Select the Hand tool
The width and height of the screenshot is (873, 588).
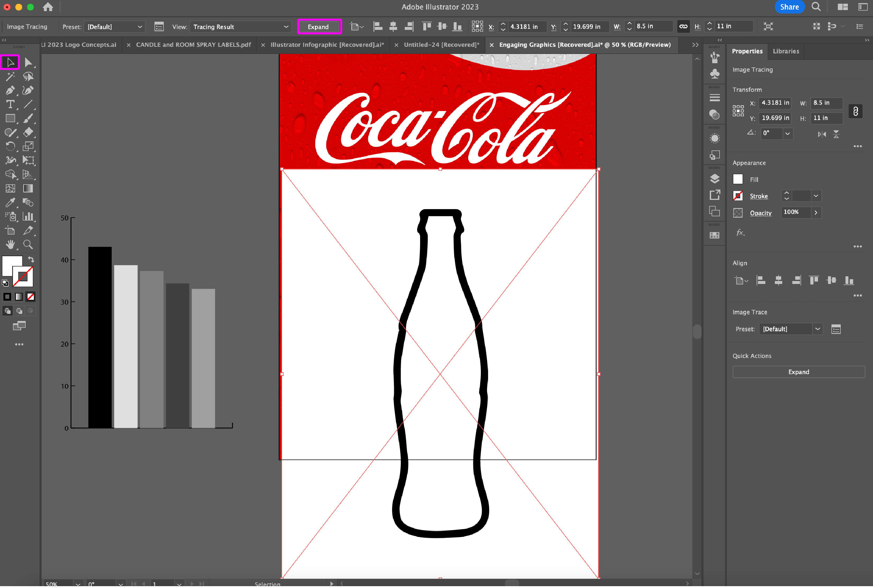pos(10,245)
